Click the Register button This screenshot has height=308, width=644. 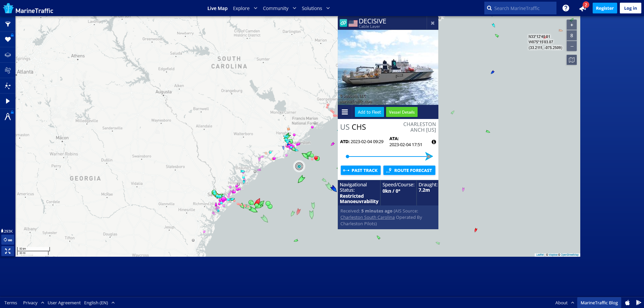(x=605, y=8)
